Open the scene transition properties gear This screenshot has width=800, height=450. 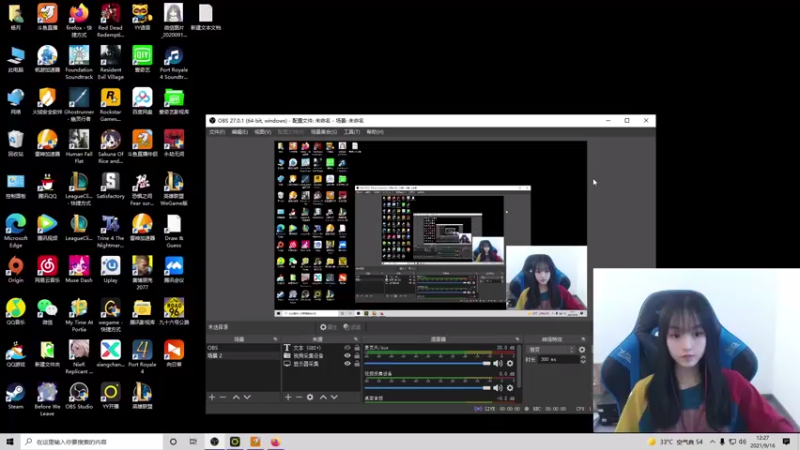[582, 349]
